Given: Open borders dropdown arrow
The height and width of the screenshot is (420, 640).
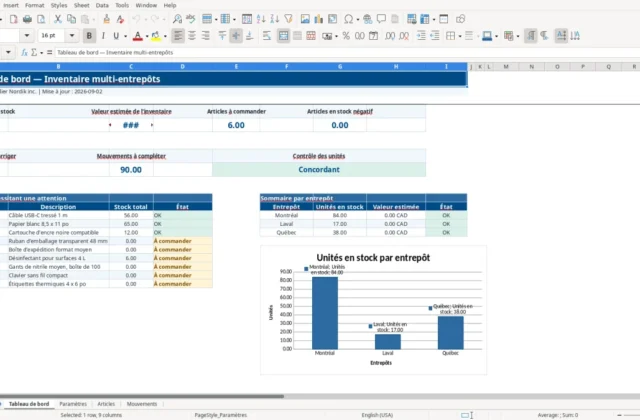Looking at the screenshot, I should (460, 36).
